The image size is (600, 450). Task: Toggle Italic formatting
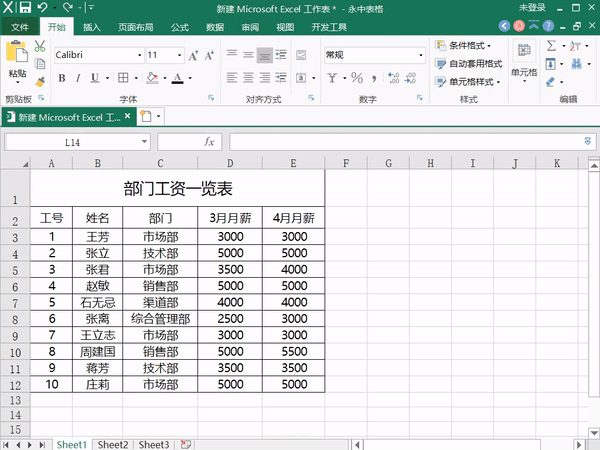point(78,78)
